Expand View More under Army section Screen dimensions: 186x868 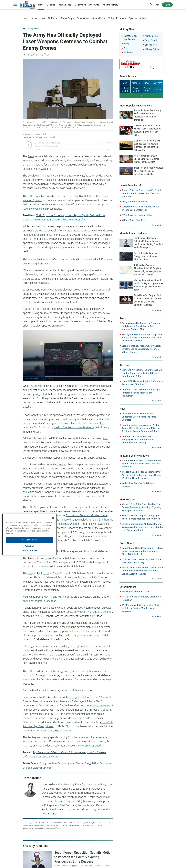pos(157,357)
